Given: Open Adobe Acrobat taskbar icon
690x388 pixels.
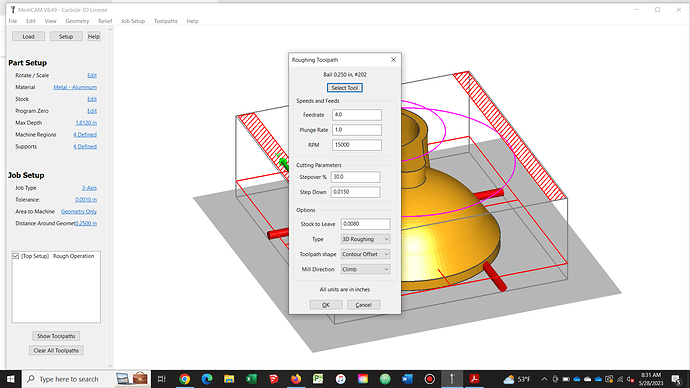Looking at the screenshot, I should pos(474,379).
